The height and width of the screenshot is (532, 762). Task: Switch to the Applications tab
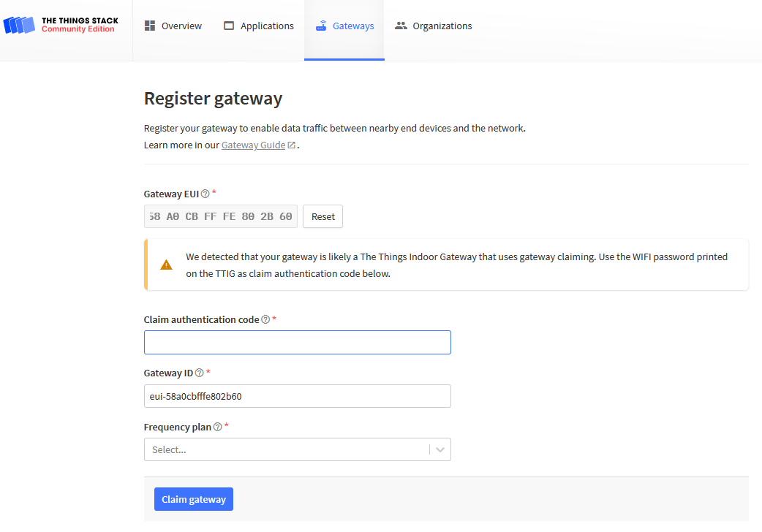pos(259,26)
